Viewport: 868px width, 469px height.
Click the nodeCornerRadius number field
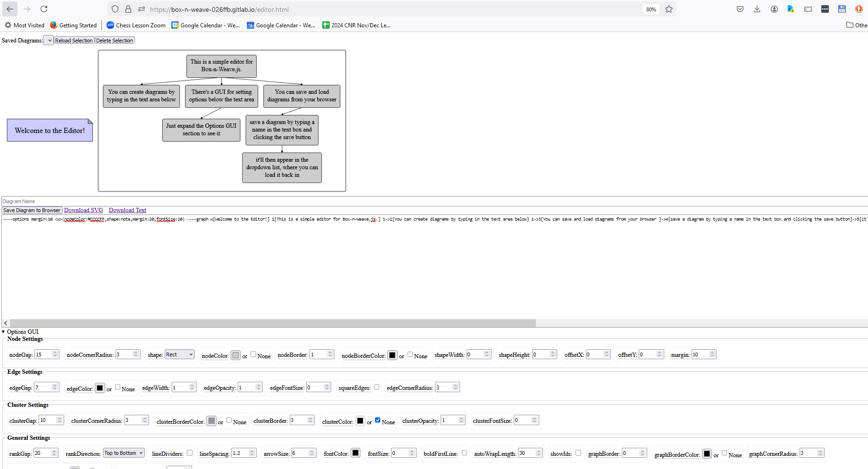click(127, 354)
